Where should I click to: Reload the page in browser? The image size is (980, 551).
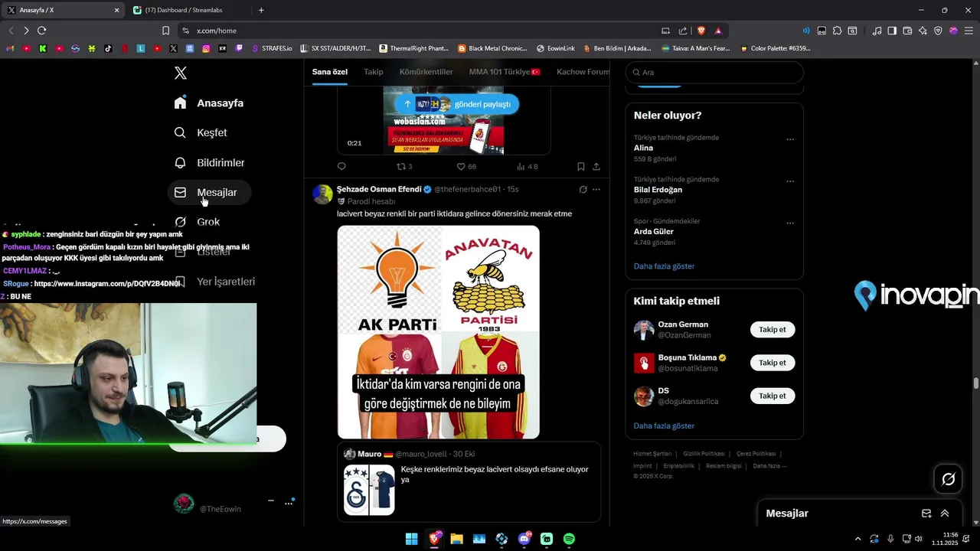point(41,31)
